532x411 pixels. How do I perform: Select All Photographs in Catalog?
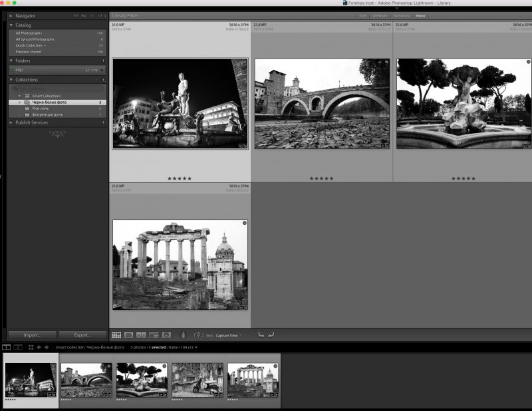click(57, 33)
